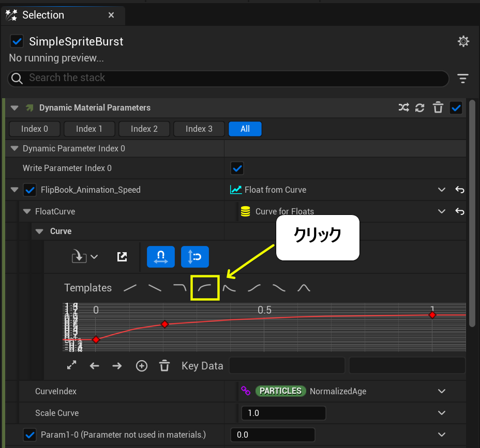Select the Index 3 filter tab
The width and height of the screenshot is (480, 448).
tap(199, 129)
